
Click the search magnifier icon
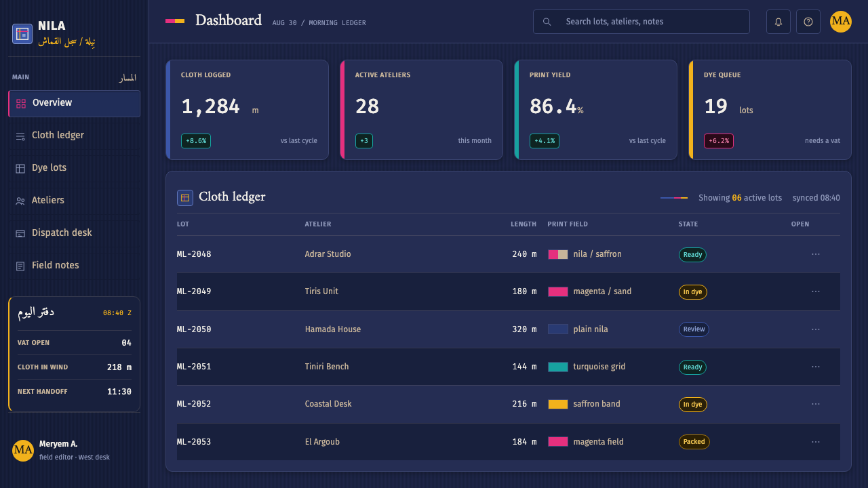(x=547, y=22)
